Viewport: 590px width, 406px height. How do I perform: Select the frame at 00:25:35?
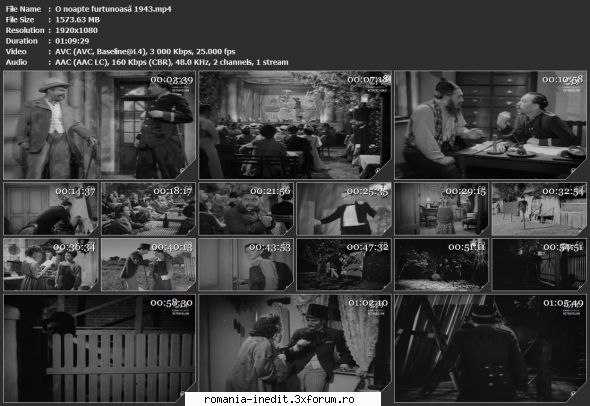[344, 209]
